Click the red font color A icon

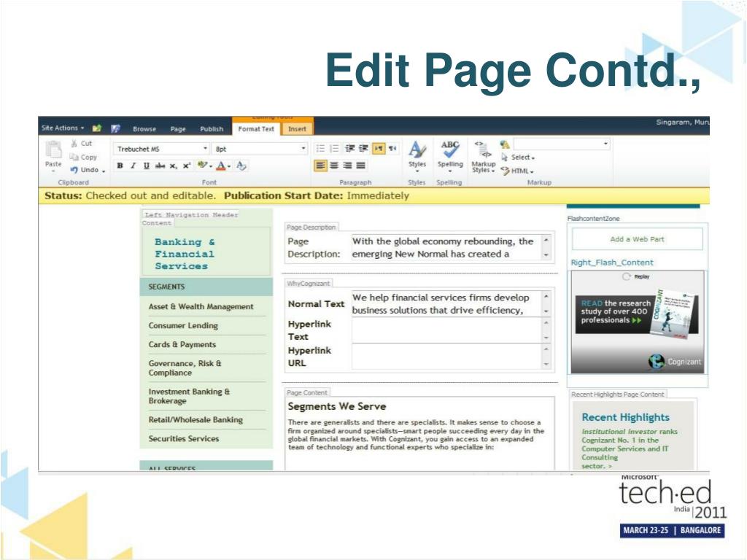click(220, 166)
